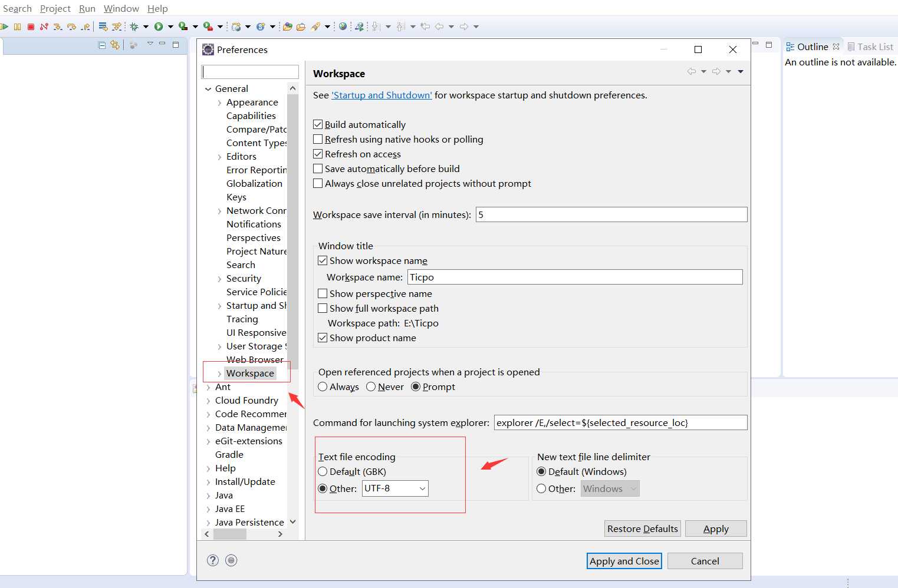Click the Cancel button
The image size is (898, 588).
[x=705, y=561]
